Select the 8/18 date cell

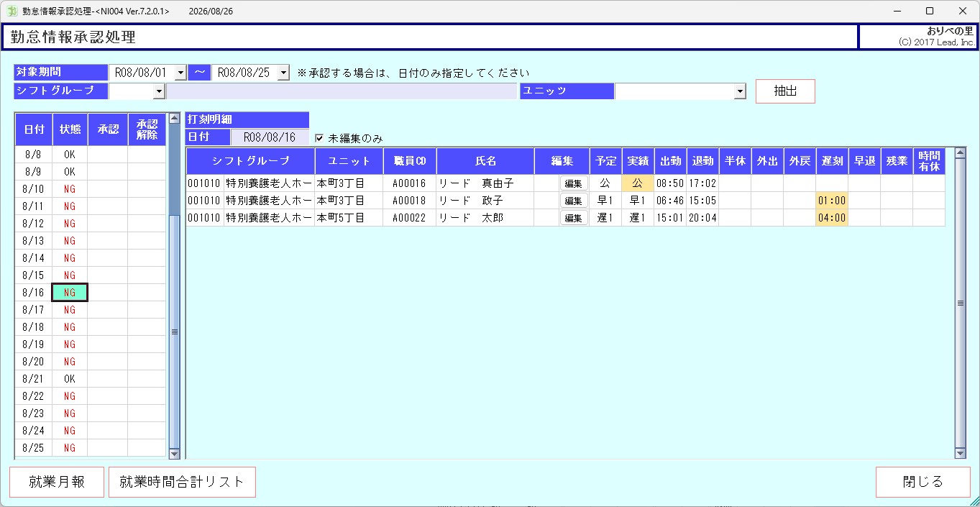(x=33, y=327)
